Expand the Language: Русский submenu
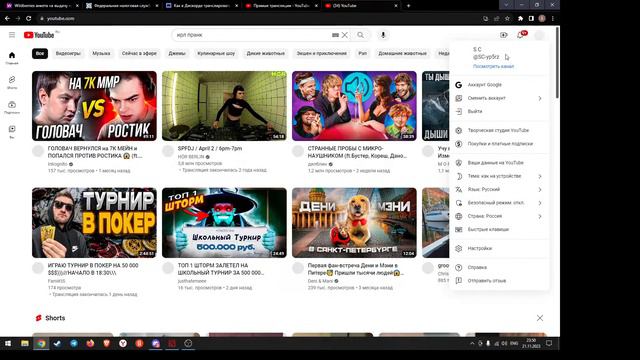Screen dimensions: 640x360 (x=499, y=189)
